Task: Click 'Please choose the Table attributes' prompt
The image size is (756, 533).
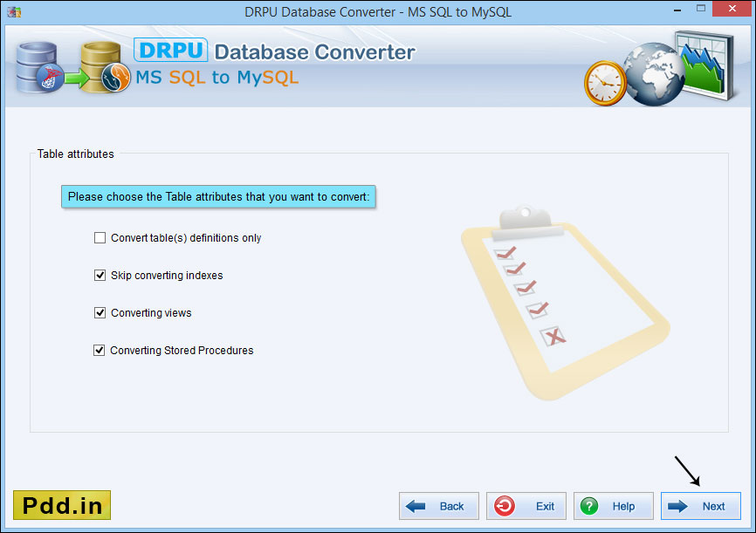Action: (218, 196)
